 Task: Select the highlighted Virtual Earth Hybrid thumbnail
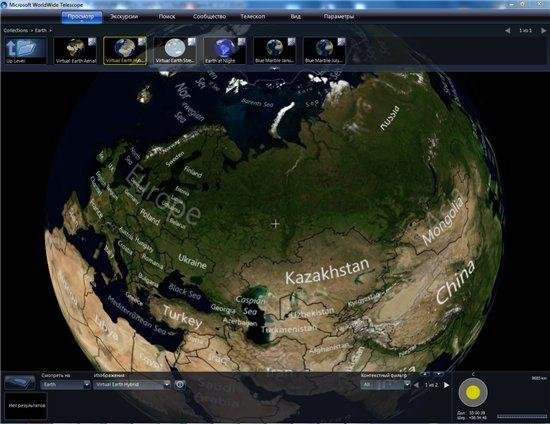click(125, 51)
